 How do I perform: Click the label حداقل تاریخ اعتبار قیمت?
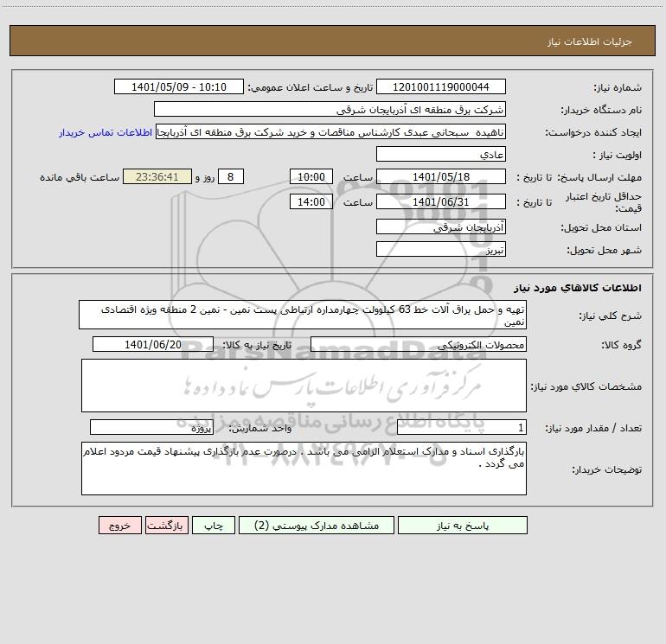click(x=604, y=202)
